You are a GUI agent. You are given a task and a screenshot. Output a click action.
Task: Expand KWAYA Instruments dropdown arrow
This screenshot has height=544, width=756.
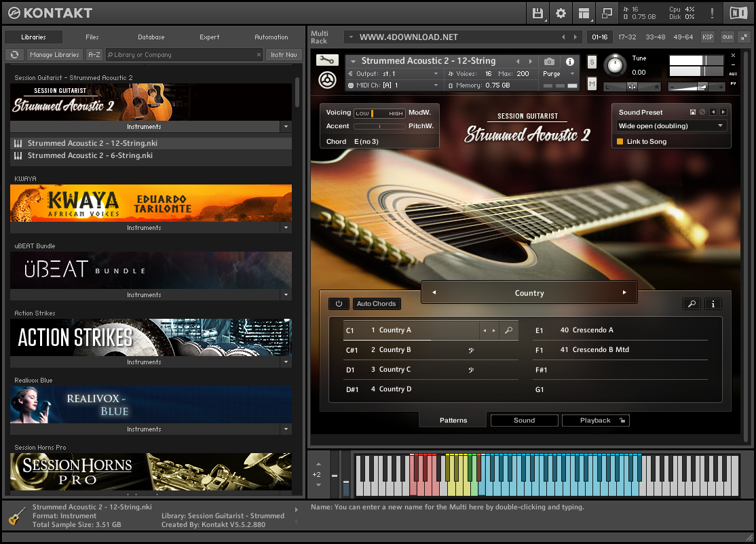[286, 228]
